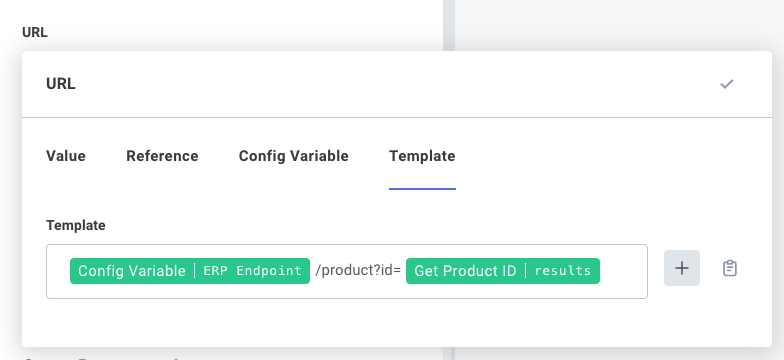Select the Template tab
Viewport: 784px width, 360px height.
click(422, 156)
